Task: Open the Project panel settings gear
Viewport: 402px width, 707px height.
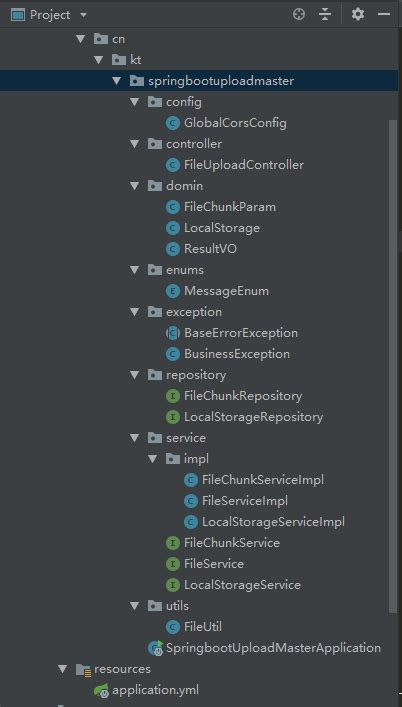Action: tap(358, 14)
